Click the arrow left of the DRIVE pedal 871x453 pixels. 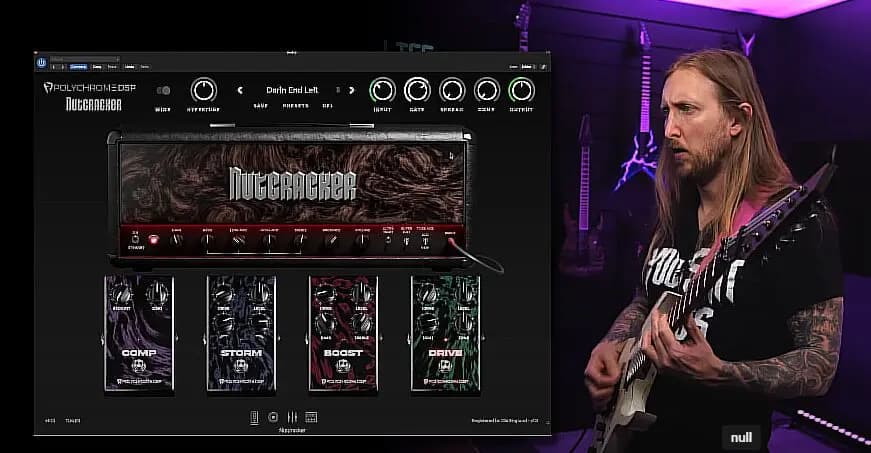pos(408,338)
